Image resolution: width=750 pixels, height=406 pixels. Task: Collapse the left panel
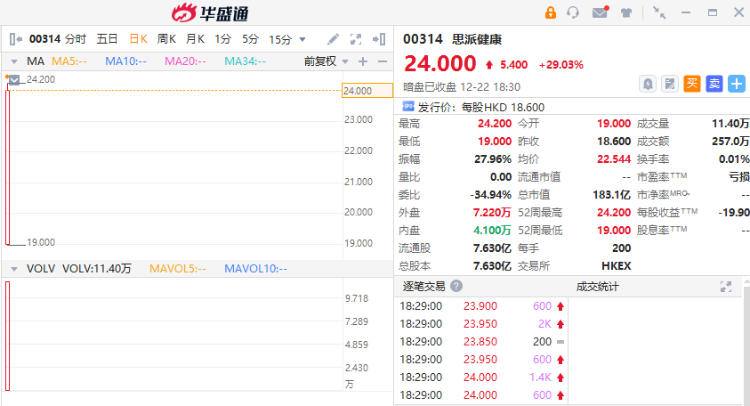tap(13, 39)
